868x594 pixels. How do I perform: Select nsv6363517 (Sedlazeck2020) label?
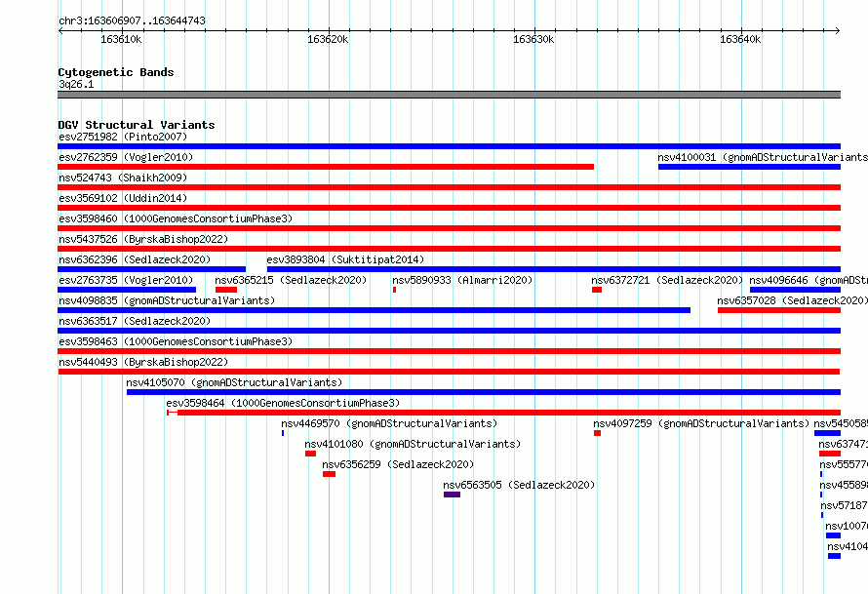coord(135,321)
